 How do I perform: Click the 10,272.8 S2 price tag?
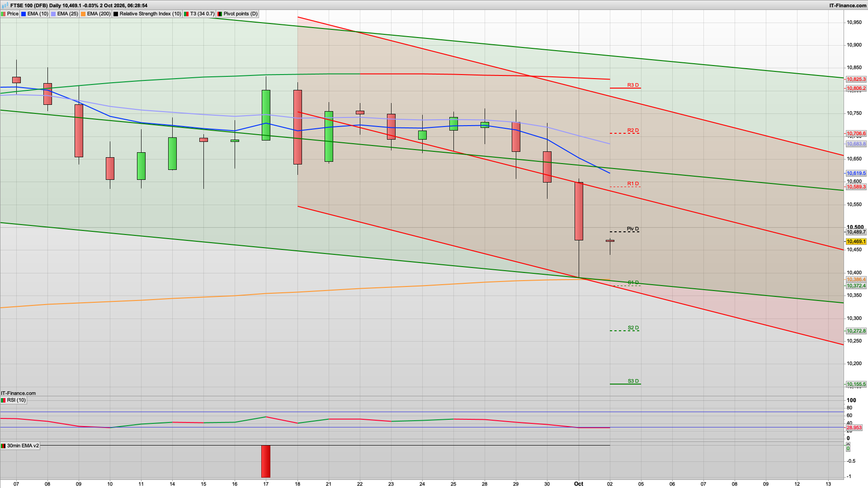856,331
